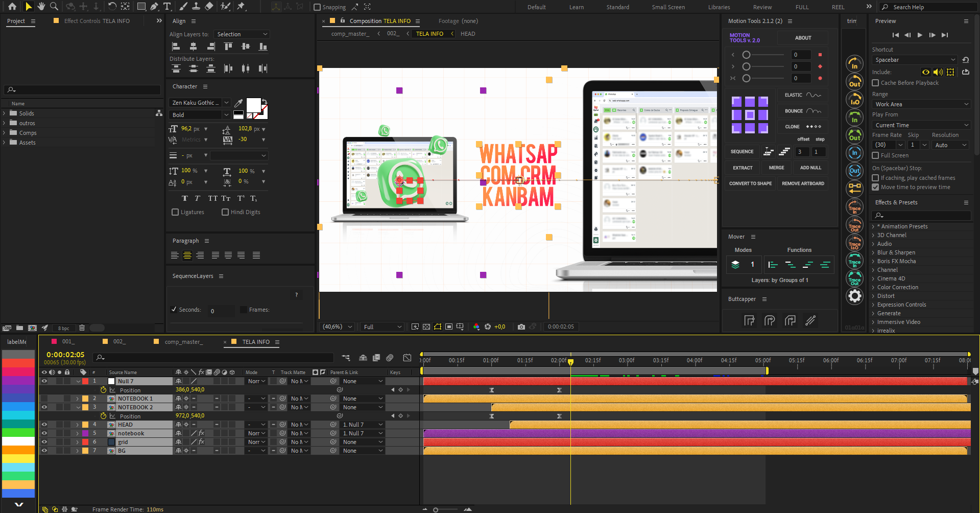Image resolution: width=980 pixels, height=513 pixels.
Task: Center paragraph text alignment
Action: (187, 255)
